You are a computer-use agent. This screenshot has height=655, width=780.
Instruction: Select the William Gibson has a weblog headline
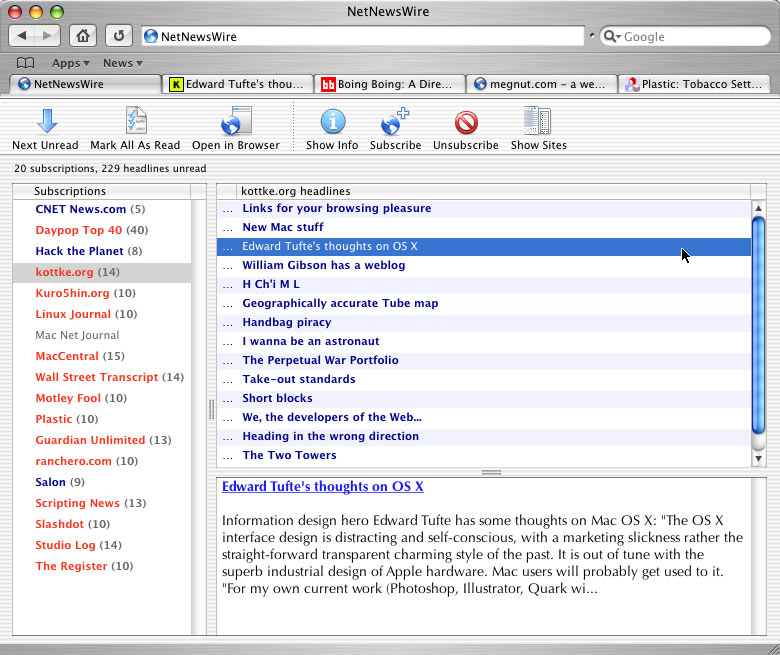(x=323, y=265)
